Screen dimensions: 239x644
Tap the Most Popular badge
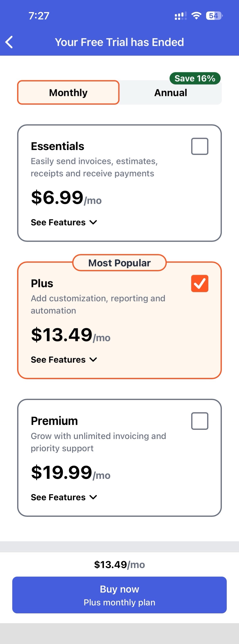coord(119,263)
